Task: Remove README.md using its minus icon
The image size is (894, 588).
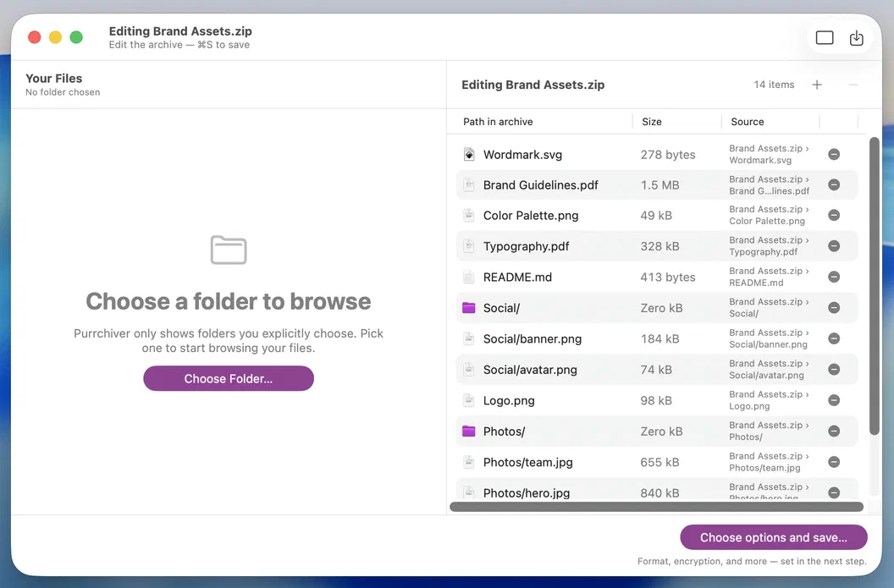Action: (x=834, y=277)
